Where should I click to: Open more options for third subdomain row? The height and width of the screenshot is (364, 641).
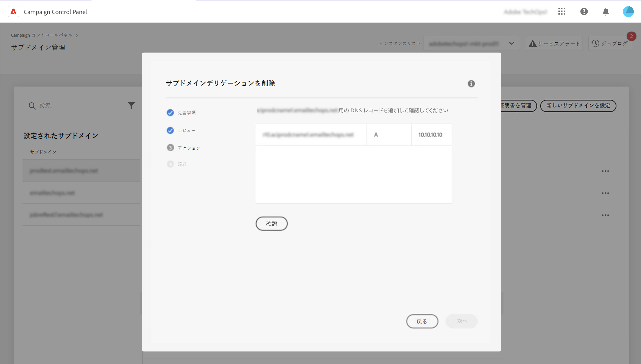(605, 215)
